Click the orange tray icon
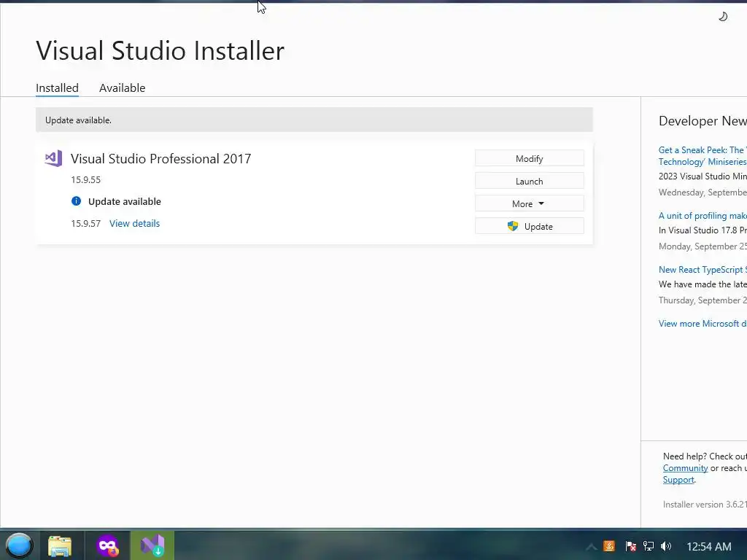The height and width of the screenshot is (560, 747). 609,546
